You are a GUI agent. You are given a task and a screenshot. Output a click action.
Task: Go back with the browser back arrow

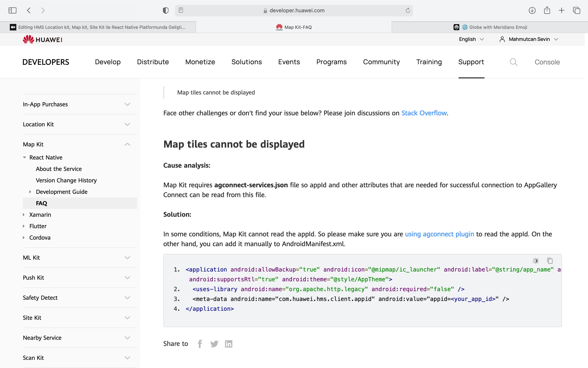tap(29, 10)
